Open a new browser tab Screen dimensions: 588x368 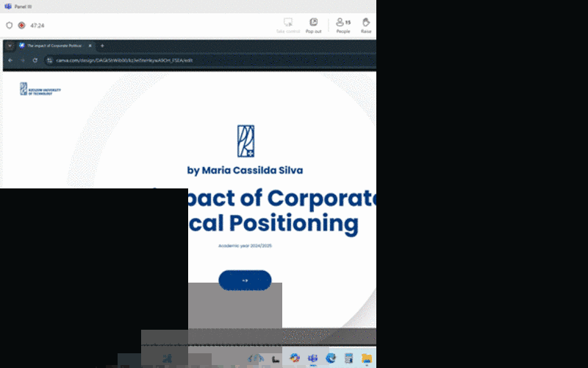102,46
